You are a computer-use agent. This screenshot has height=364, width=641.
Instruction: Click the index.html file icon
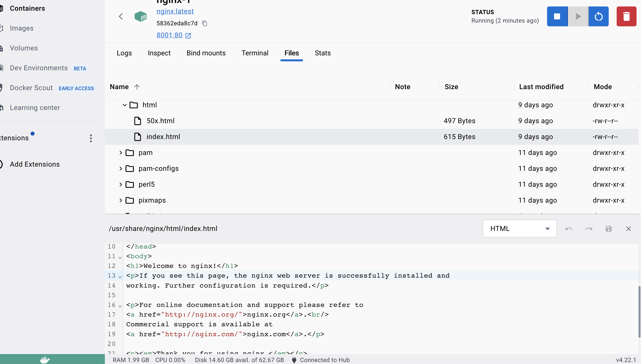coord(138,137)
